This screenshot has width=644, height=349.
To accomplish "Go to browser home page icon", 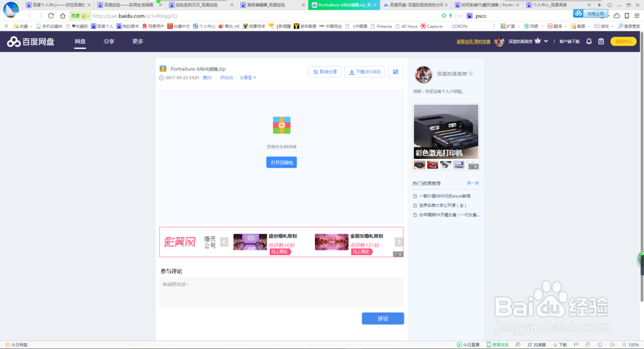I will [x=62, y=15].
